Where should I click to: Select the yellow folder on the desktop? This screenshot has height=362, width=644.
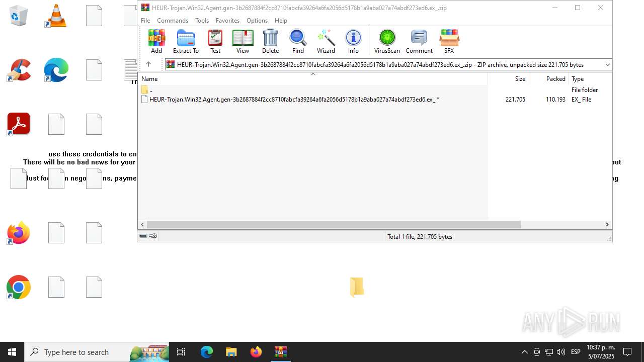click(357, 287)
